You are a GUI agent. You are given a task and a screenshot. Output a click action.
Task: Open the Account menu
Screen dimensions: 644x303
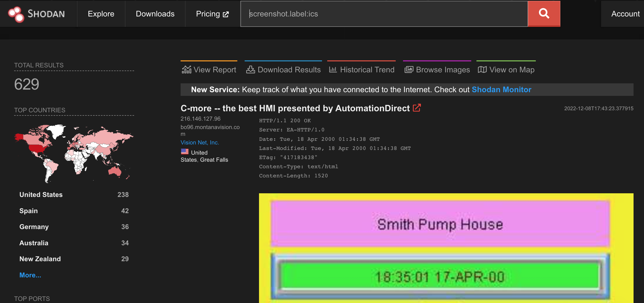tap(625, 14)
